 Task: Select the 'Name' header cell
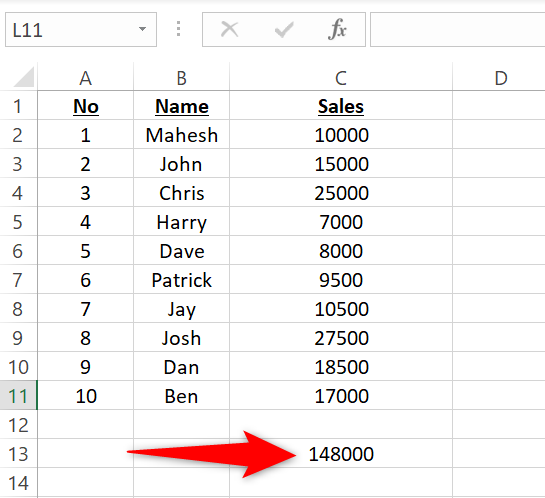[181, 106]
